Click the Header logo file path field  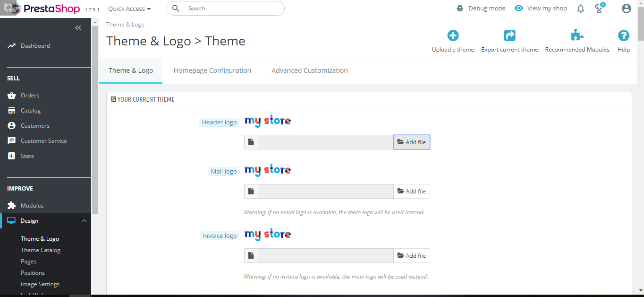[326, 142]
